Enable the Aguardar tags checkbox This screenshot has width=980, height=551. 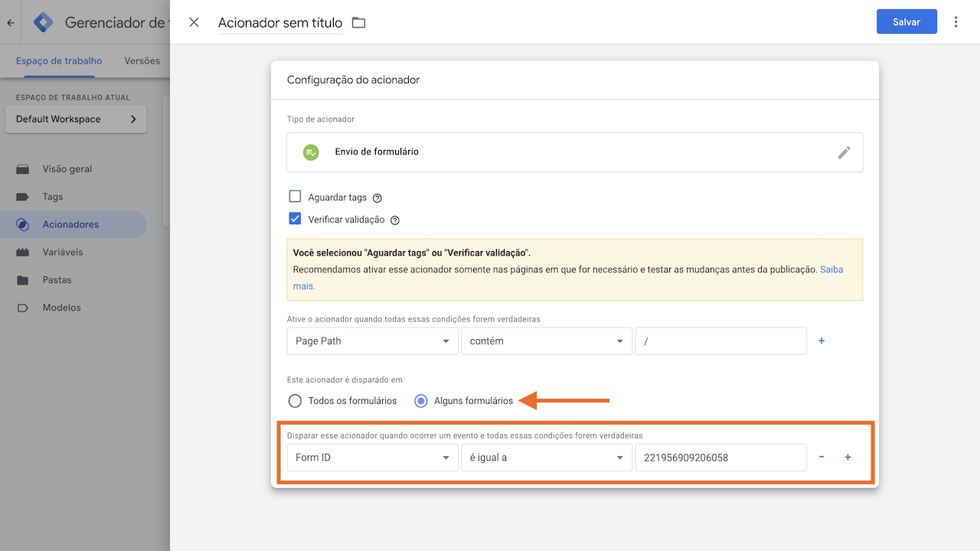(x=295, y=196)
